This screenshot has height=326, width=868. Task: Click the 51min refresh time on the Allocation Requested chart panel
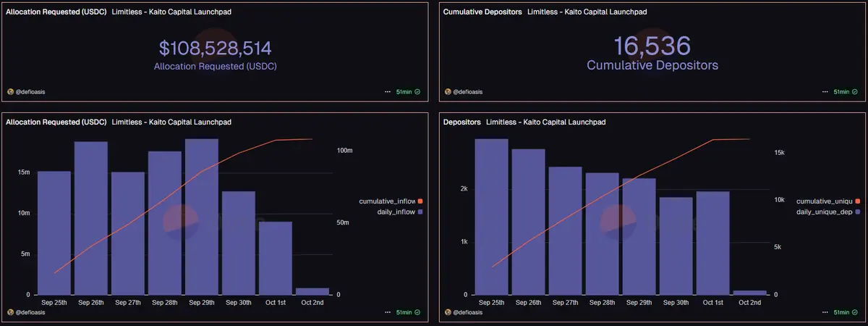[x=404, y=312]
